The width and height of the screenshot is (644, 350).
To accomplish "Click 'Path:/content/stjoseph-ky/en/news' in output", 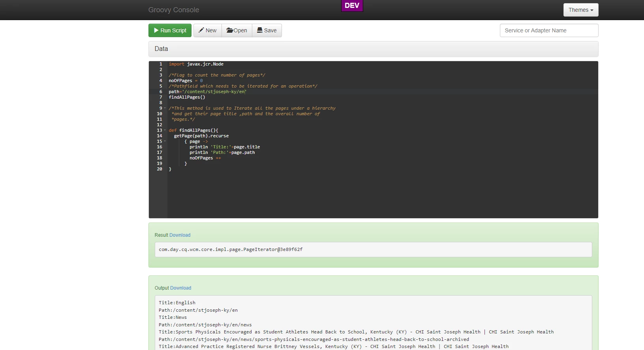I will (205, 325).
